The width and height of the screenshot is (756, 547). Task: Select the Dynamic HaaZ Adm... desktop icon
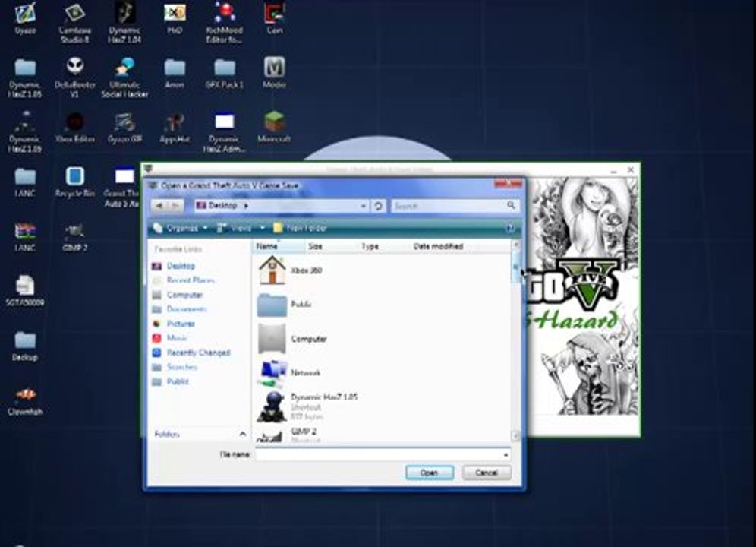click(x=225, y=132)
